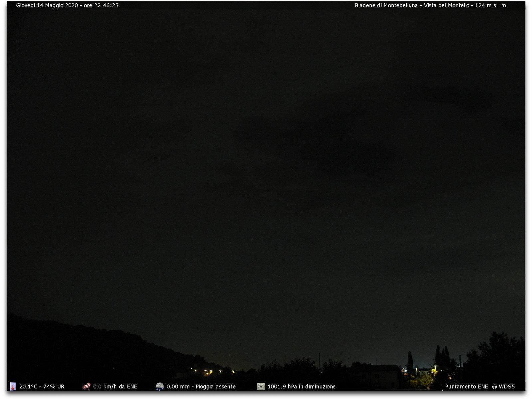The width and height of the screenshot is (532, 399).
Task: Click the thermometer temperature icon
Action: click(13, 386)
